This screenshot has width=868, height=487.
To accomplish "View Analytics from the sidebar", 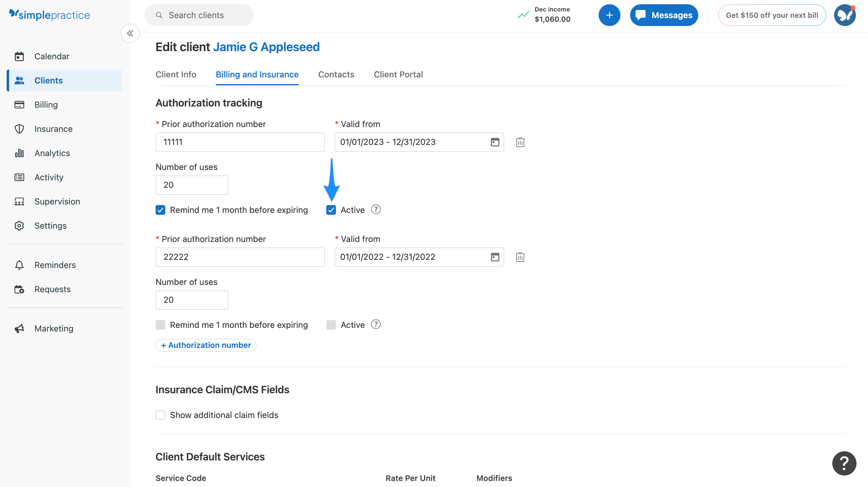I will pyautogui.click(x=52, y=153).
